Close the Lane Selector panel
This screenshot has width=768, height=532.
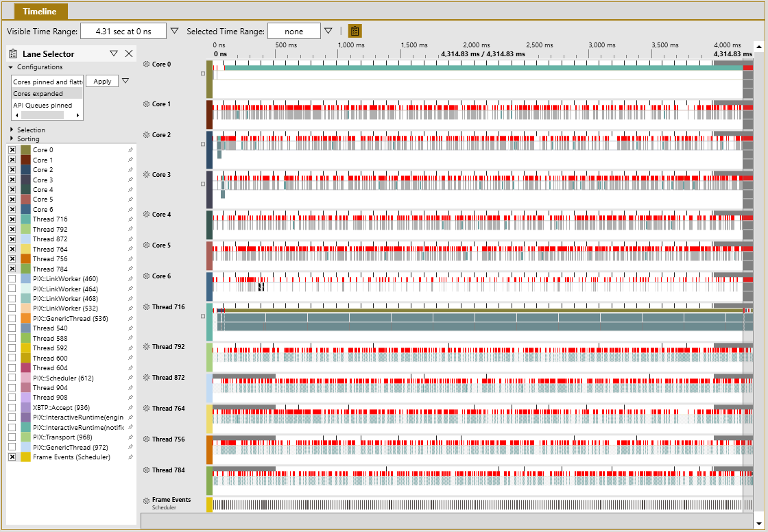(x=129, y=53)
